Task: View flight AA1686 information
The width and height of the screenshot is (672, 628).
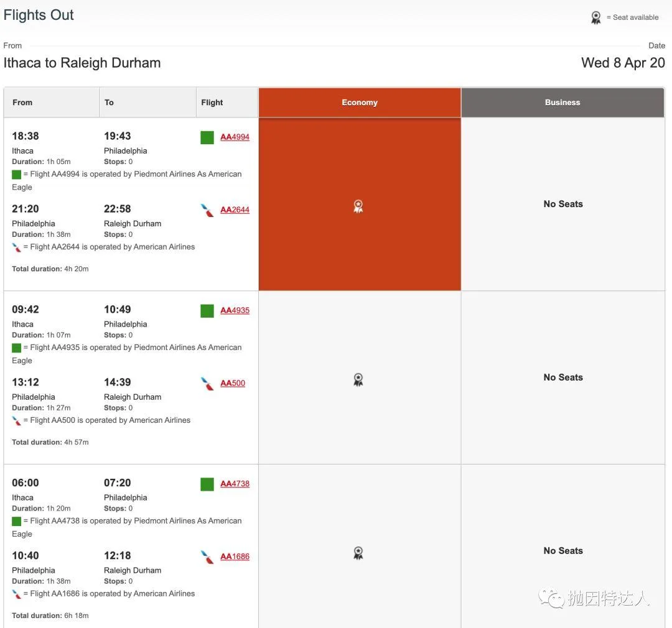Action: (235, 557)
